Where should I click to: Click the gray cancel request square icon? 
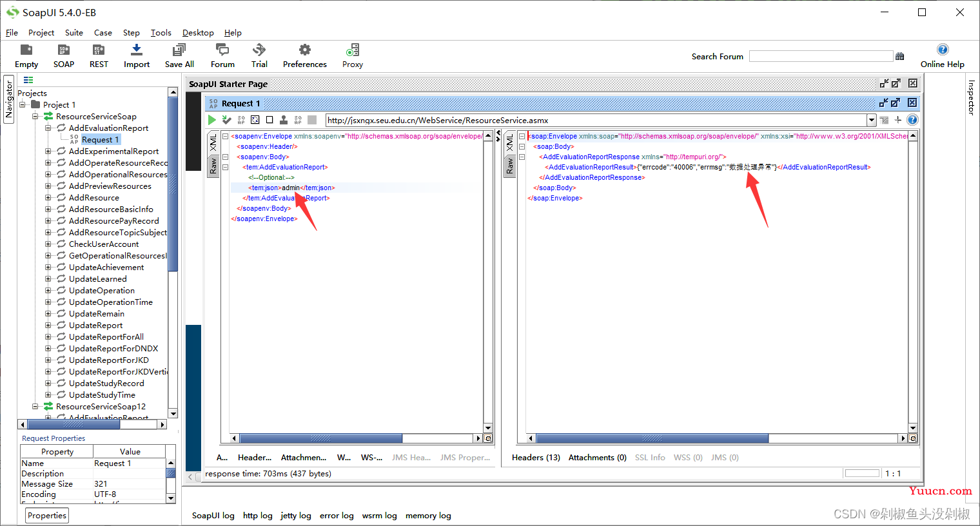click(312, 120)
